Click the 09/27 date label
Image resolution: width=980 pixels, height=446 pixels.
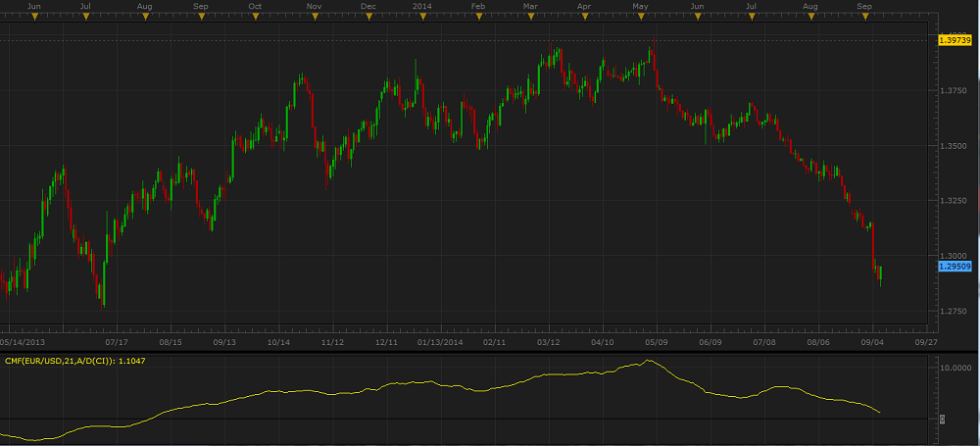point(926,342)
